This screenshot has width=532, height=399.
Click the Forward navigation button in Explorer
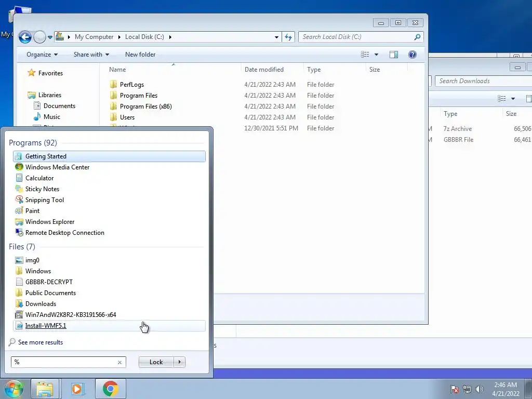pyautogui.click(x=39, y=37)
